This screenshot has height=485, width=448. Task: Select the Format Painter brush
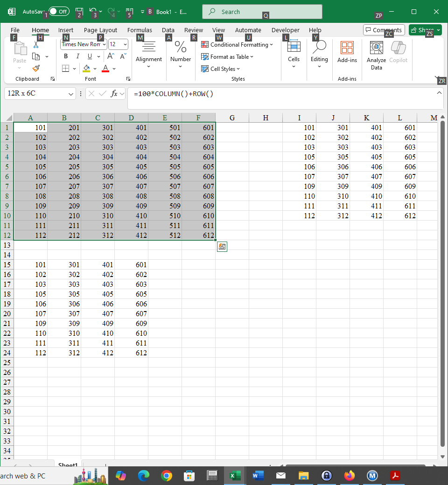click(36, 68)
